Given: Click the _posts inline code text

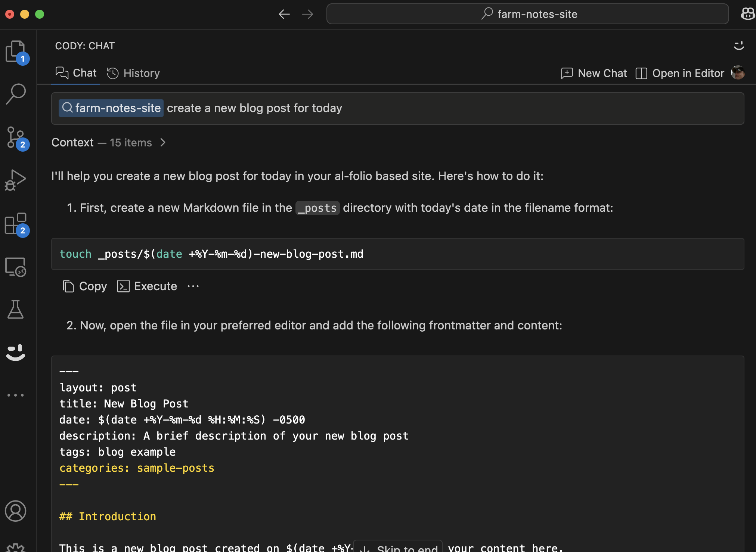Looking at the screenshot, I should tap(317, 208).
